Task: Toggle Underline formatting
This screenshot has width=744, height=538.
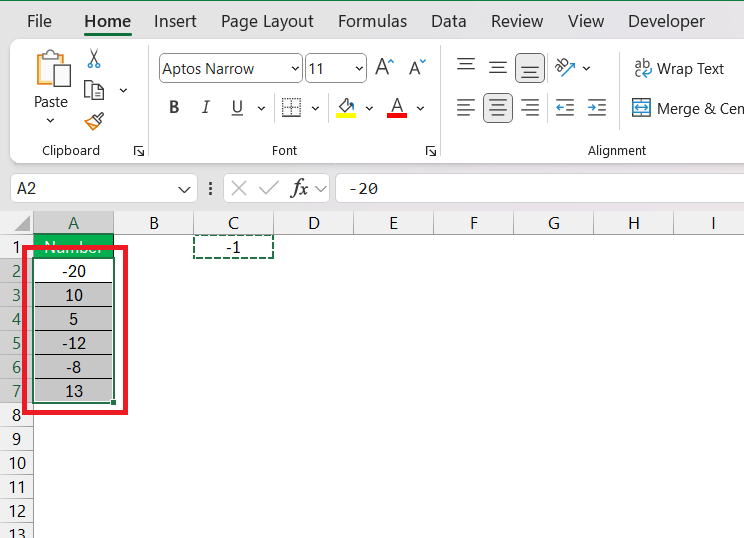Action: click(x=237, y=108)
